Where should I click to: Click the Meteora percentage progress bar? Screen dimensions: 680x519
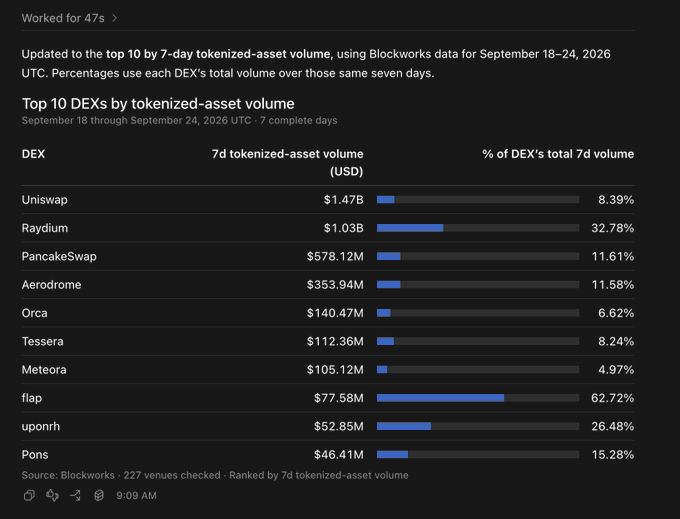[478, 370]
